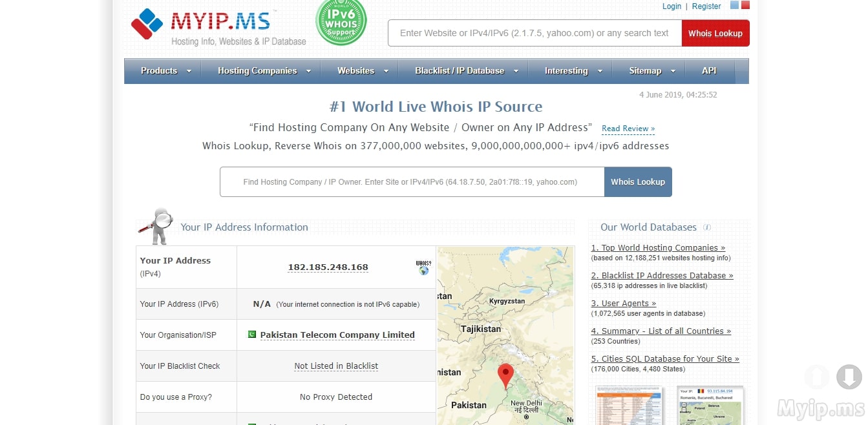Expand the Products menu arrow
Image resolution: width=868 pixels, height=425 pixels.
(x=189, y=72)
